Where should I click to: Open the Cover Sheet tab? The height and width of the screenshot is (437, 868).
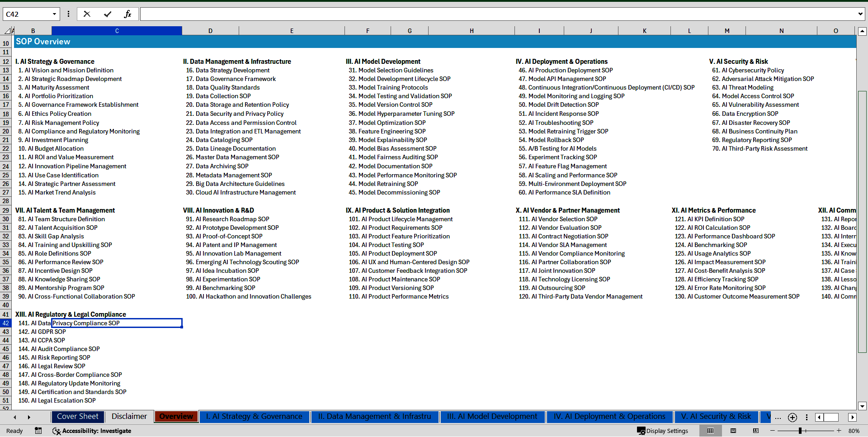click(77, 417)
